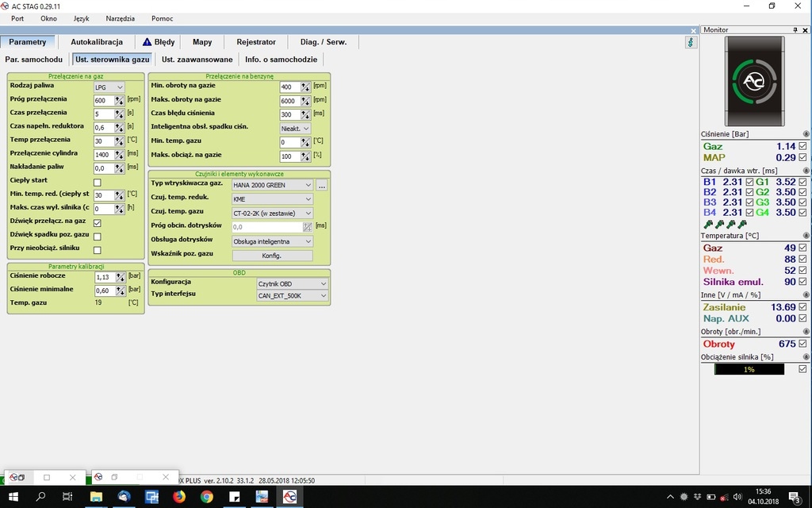Enable Dźwięk spadku poz. gazu checkbox

pyautogui.click(x=98, y=237)
